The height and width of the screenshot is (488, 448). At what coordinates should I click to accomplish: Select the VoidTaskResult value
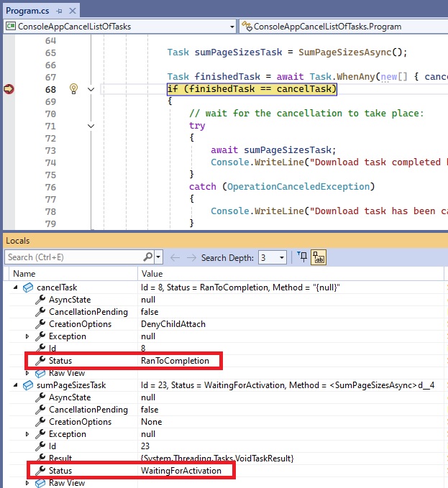(217, 459)
